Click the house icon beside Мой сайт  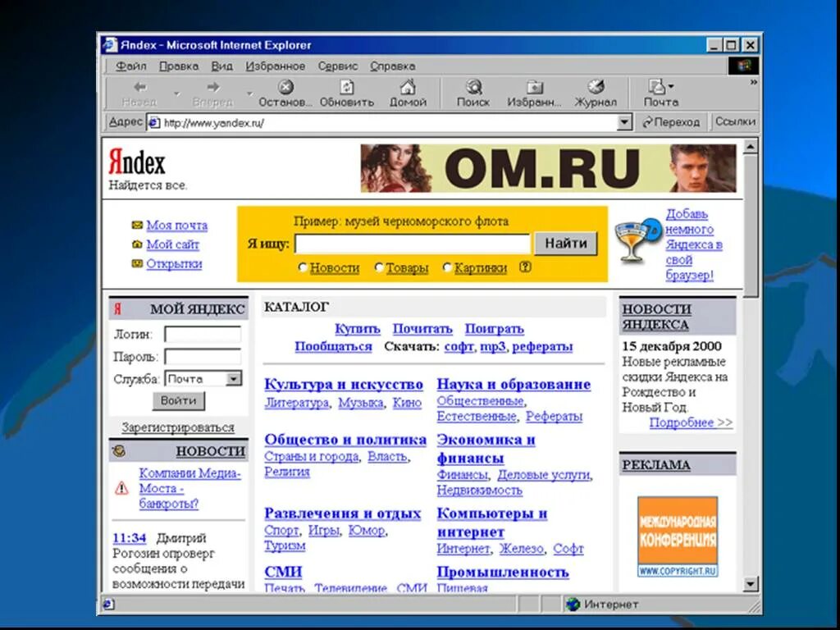[x=137, y=244]
